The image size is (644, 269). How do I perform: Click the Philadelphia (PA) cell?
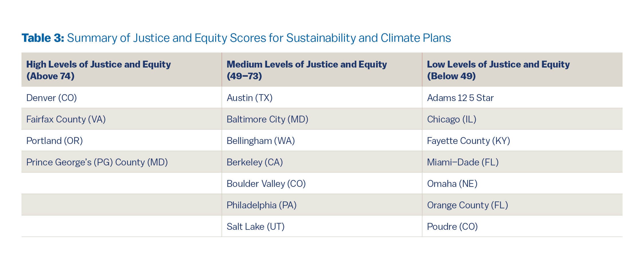[322, 205]
